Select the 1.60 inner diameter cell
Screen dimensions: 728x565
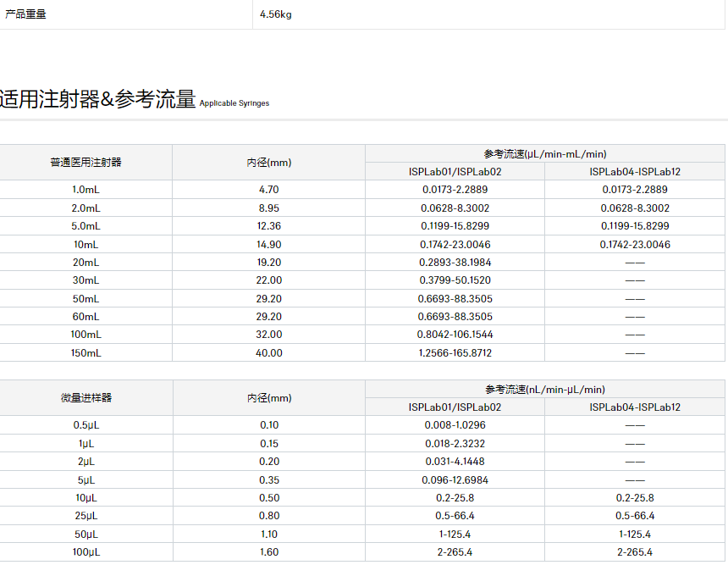[x=269, y=552]
